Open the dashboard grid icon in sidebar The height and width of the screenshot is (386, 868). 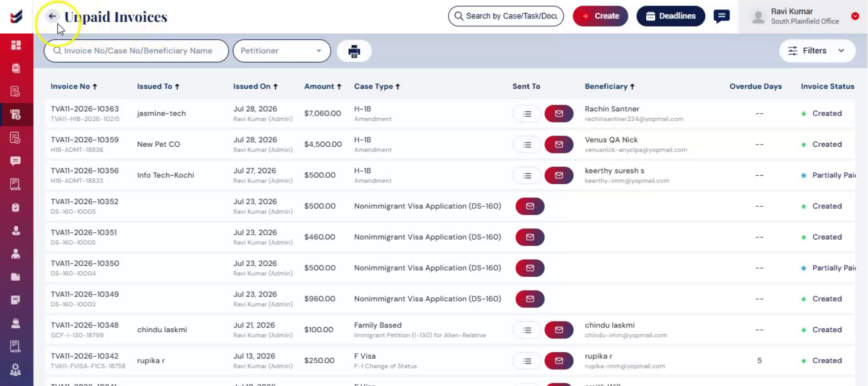[16, 45]
